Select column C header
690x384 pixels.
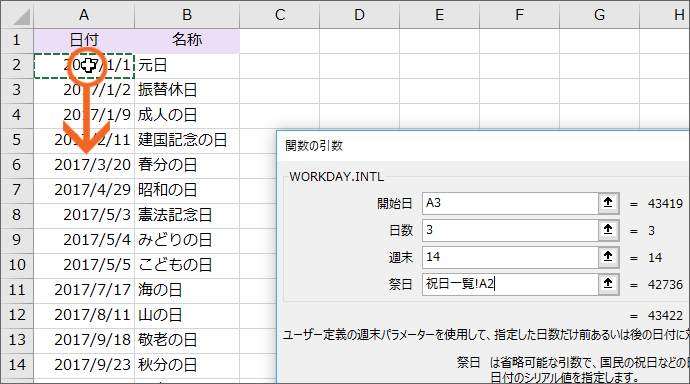tap(280, 15)
